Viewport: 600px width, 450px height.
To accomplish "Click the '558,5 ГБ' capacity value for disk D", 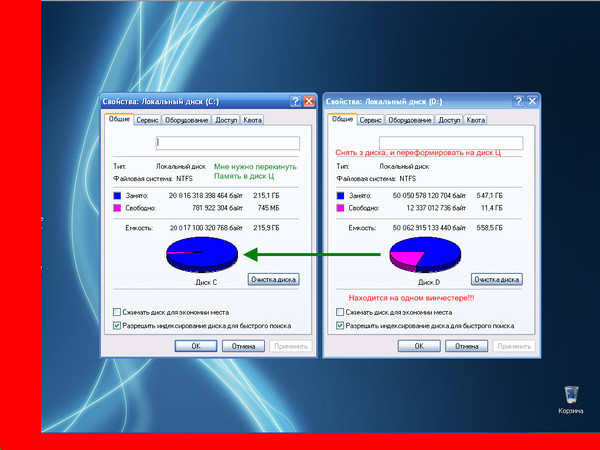I will tap(489, 228).
